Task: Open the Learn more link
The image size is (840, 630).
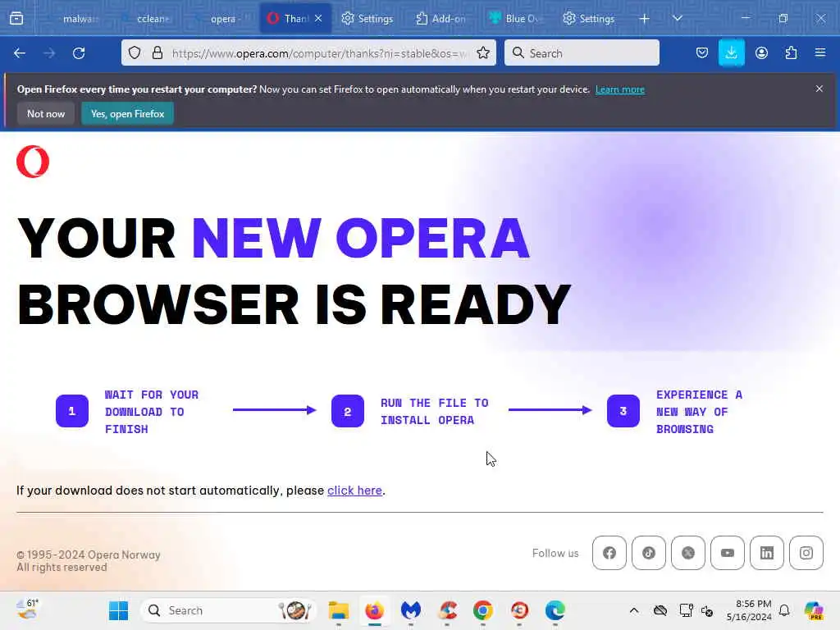Action: click(620, 89)
